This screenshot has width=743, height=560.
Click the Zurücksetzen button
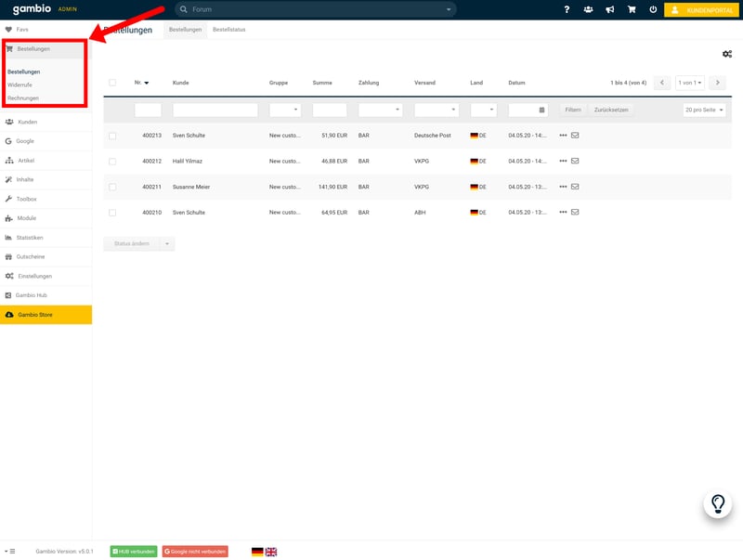coord(611,110)
